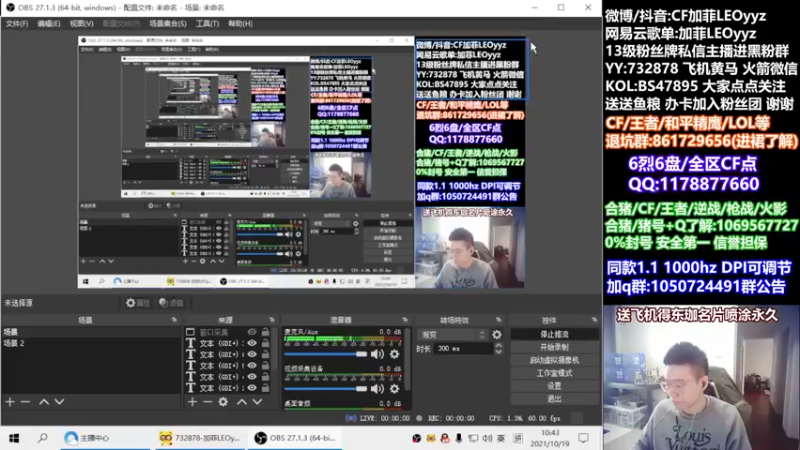
Task: Open taskbar search with the magnifier icon
Action: pos(43,438)
